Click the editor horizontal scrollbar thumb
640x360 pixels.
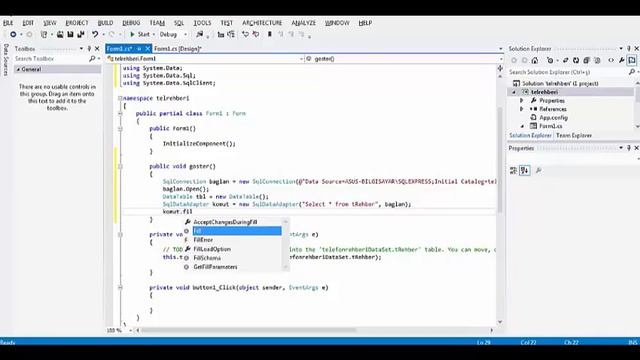(248, 330)
